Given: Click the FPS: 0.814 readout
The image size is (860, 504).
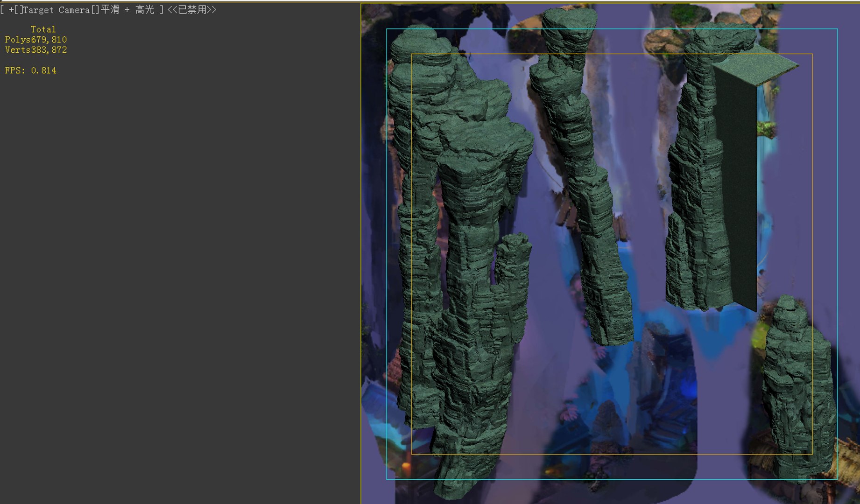Looking at the screenshot, I should tap(31, 70).
